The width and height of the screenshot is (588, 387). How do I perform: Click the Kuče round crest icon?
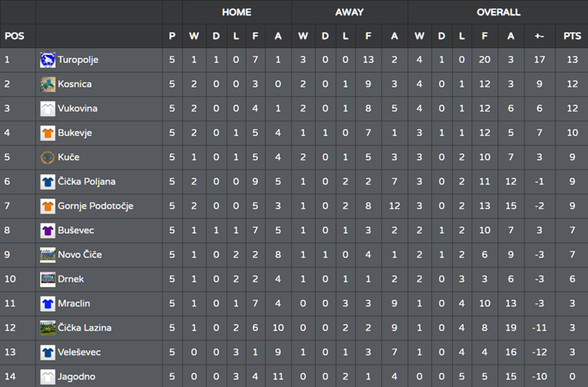point(48,157)
